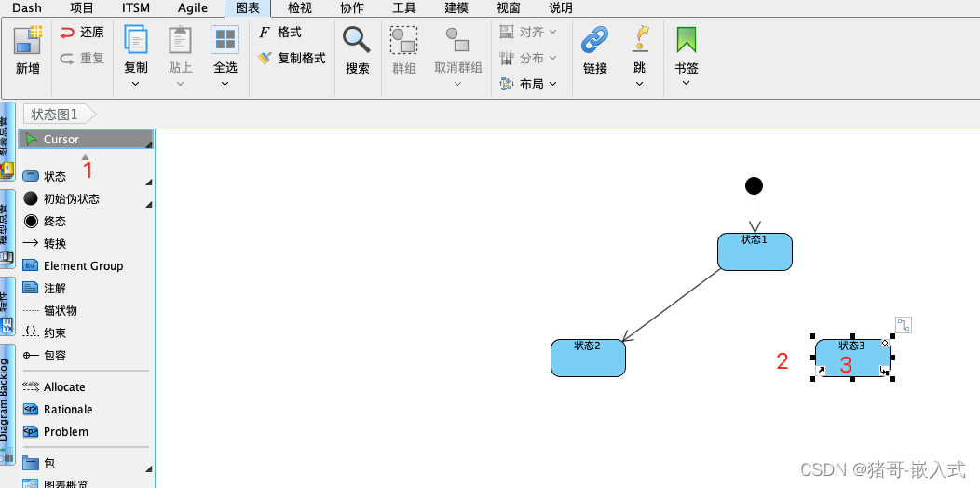
Task: Open the 对齐 alignment dropdown
Action: coord(528,32)
